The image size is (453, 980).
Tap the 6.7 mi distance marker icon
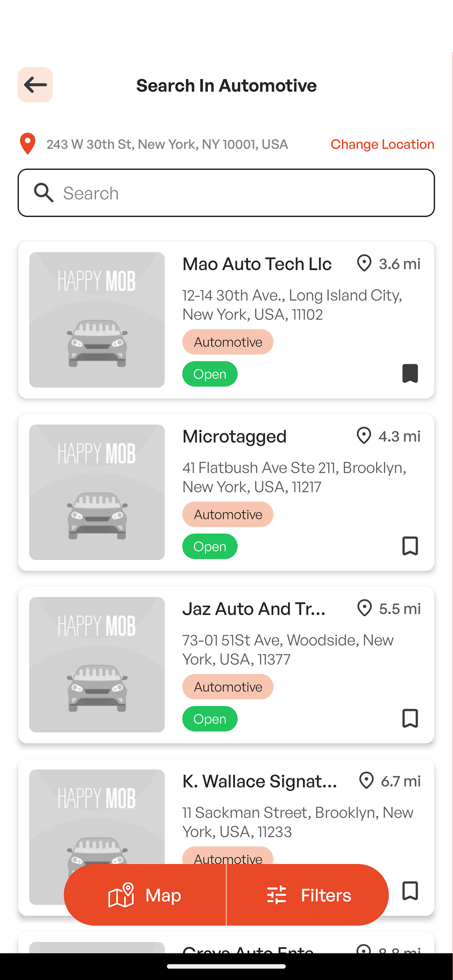(x=366, y=781)
